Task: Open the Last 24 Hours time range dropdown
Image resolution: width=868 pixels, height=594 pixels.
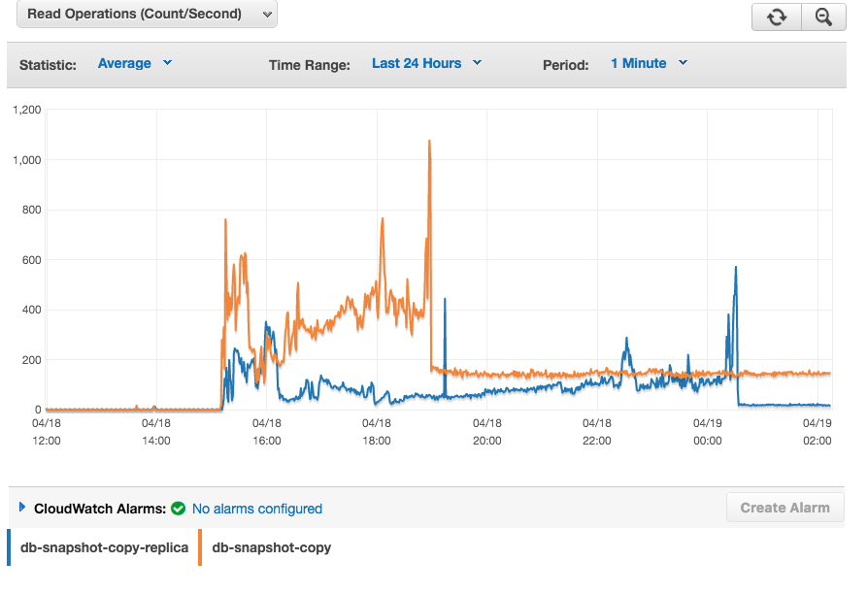Action: pos(427,64)
